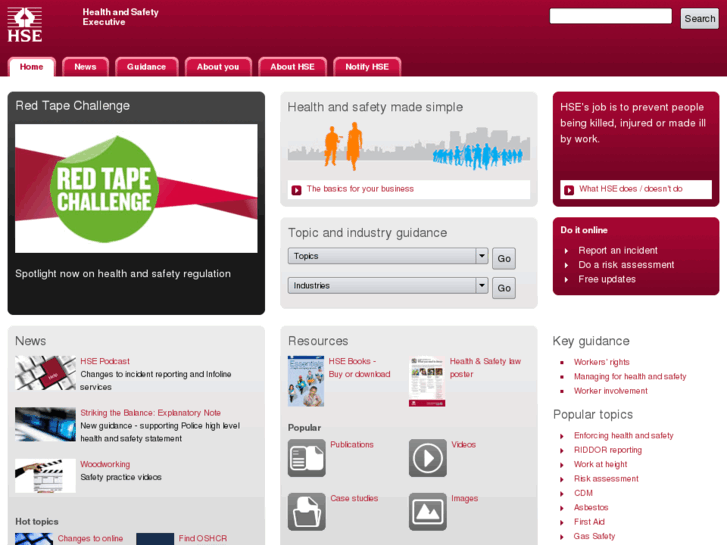Open the Publications document icon
Screen dimensions: 727x545
point(306,458)
